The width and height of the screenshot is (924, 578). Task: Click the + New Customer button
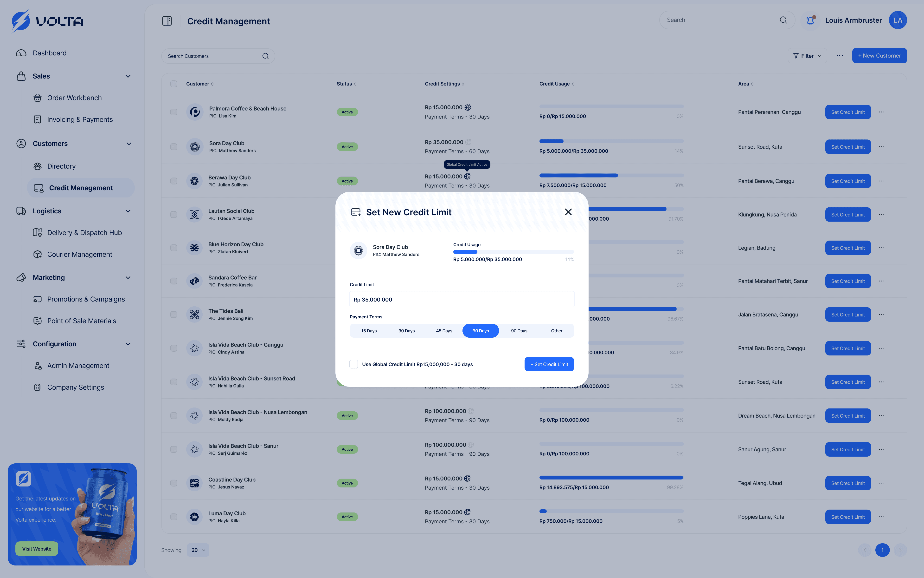(x=879, y=56)
